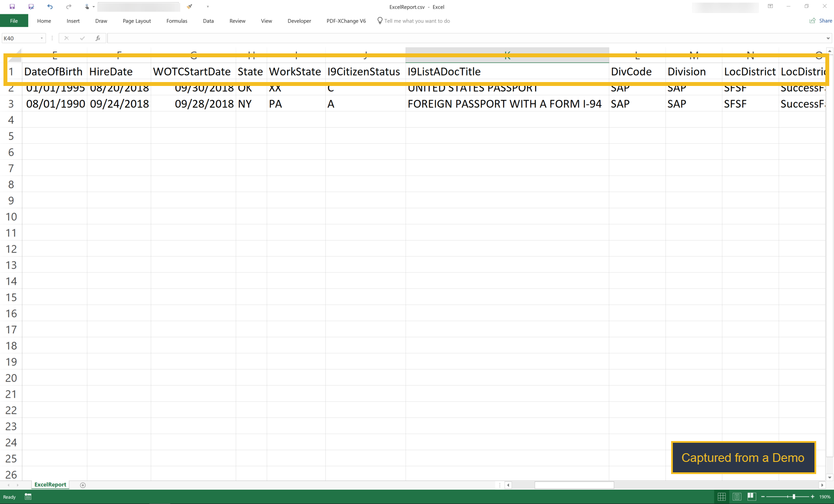Screen dimensions: 834x504
Task: Open the View tab
Action: 266,21
